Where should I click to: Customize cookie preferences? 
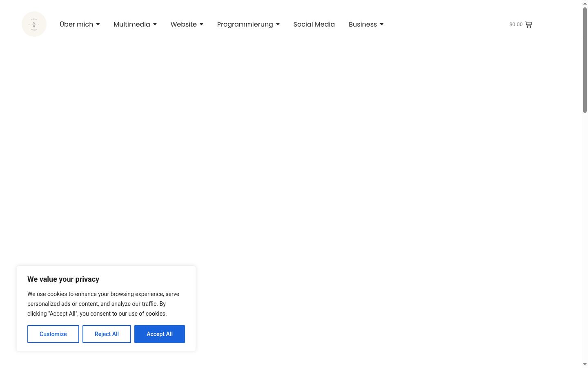point(53,334)
